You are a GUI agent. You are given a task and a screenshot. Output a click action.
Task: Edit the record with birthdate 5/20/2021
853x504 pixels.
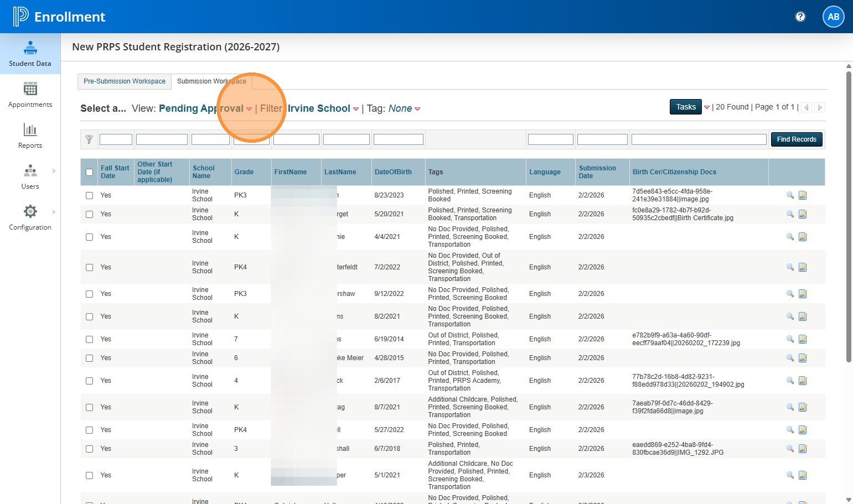click(x=803, y=214)
